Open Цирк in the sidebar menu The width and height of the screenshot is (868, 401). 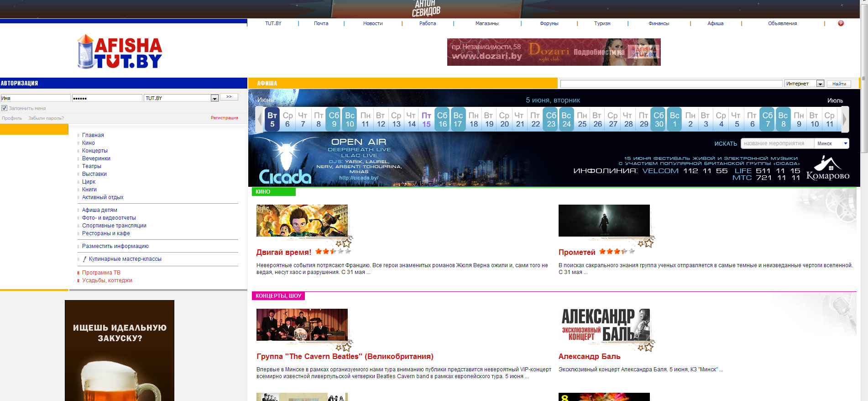89,182
